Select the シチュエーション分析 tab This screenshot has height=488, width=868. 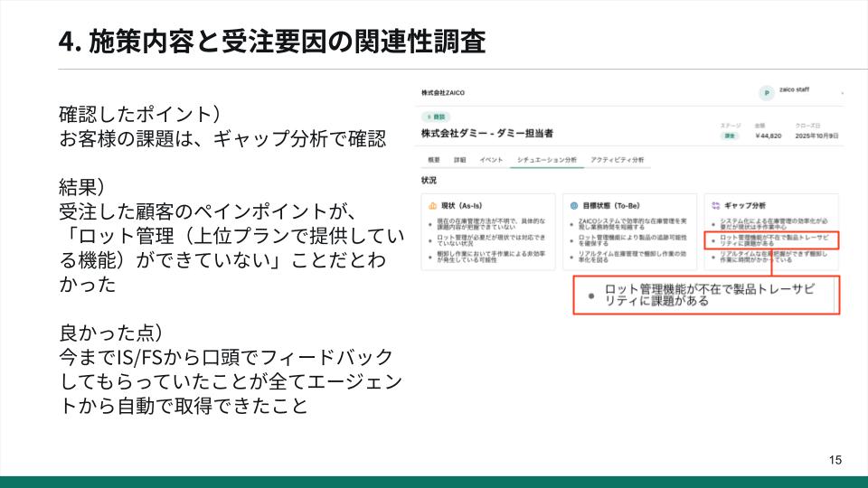[x=547, y=160]
